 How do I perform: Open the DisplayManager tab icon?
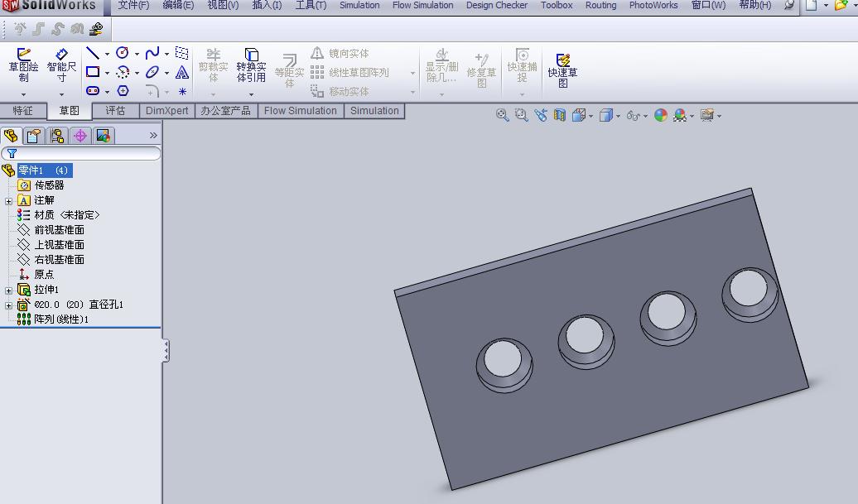(x=103, y=136)
